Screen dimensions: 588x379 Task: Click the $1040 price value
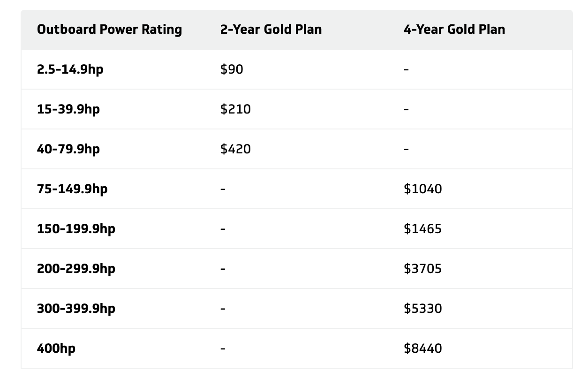422,189
